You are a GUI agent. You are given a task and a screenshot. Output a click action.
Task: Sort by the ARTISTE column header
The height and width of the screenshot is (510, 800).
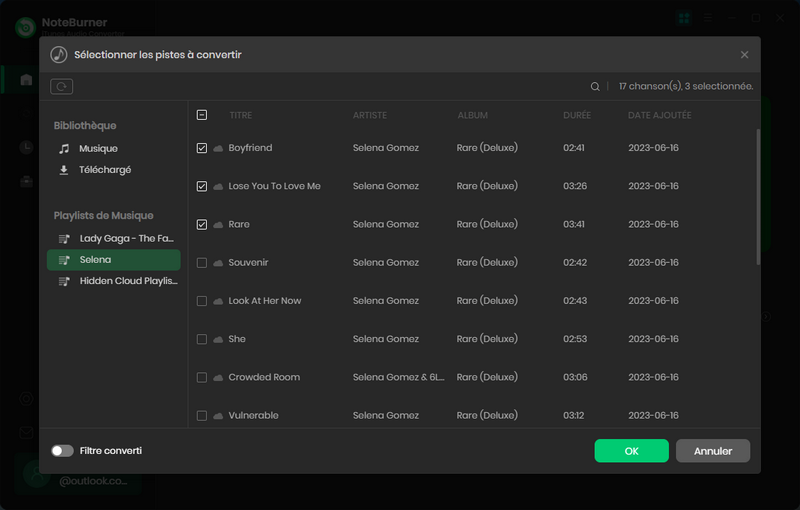click(x=370, y=115)
